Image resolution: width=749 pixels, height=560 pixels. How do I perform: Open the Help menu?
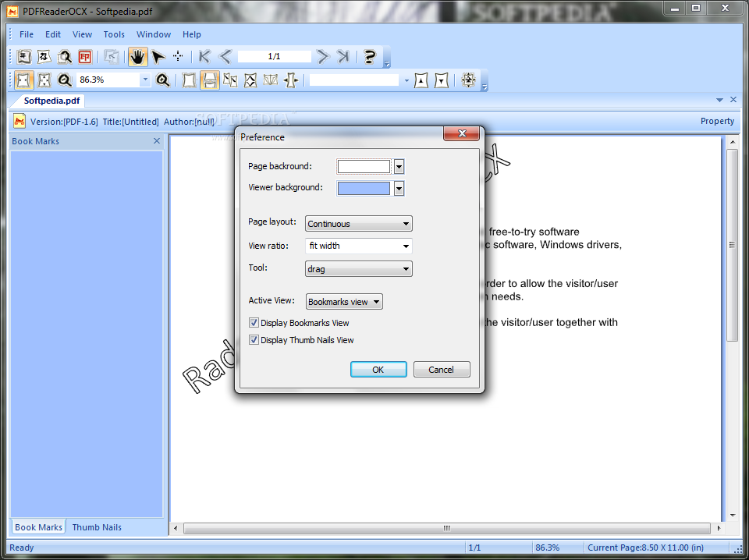click(x=192, y=34)
